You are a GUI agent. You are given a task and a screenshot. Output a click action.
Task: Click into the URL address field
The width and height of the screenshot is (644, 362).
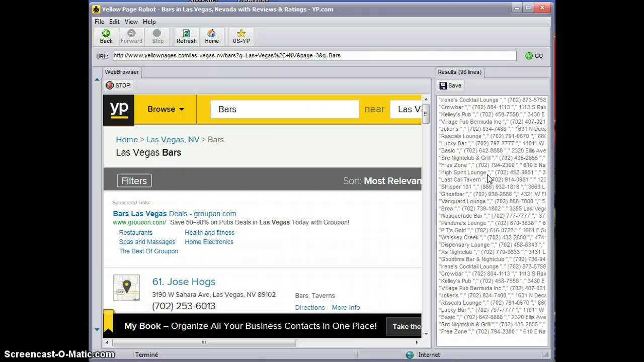point(314,56)
